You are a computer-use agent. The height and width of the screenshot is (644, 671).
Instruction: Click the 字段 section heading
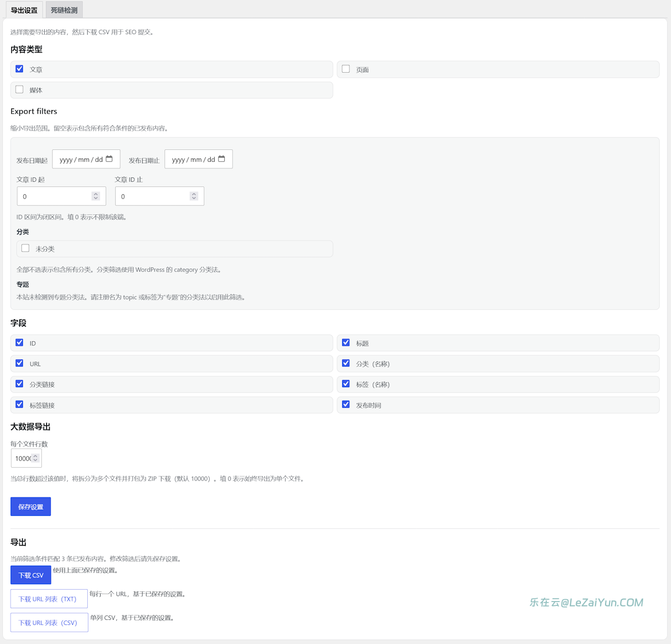(x=18, y=323)
